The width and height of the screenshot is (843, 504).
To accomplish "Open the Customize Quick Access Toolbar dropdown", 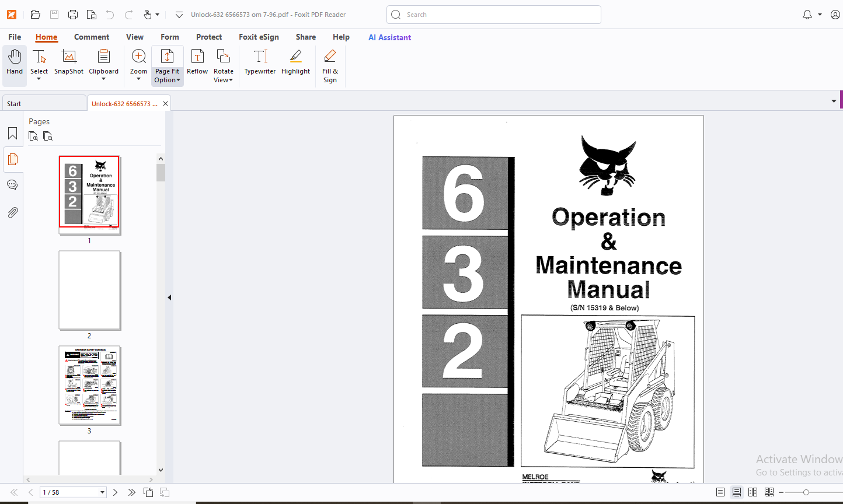I will [179, 15].
